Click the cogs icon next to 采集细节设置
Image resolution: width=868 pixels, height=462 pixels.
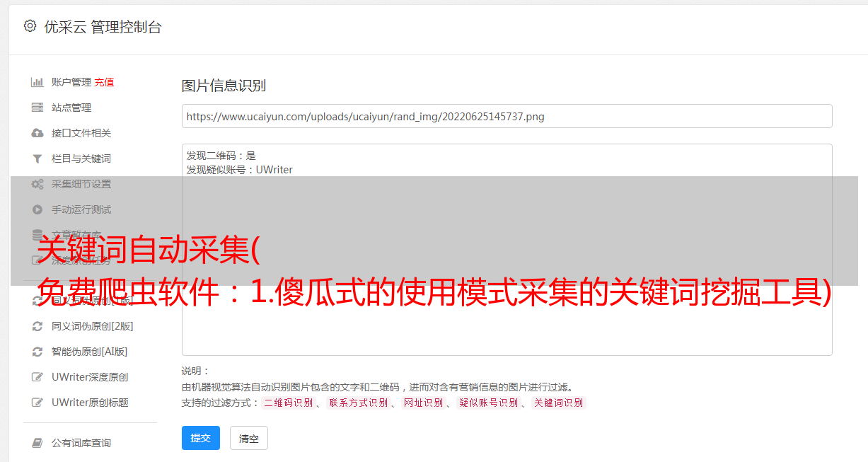click(x=37, y=184)
